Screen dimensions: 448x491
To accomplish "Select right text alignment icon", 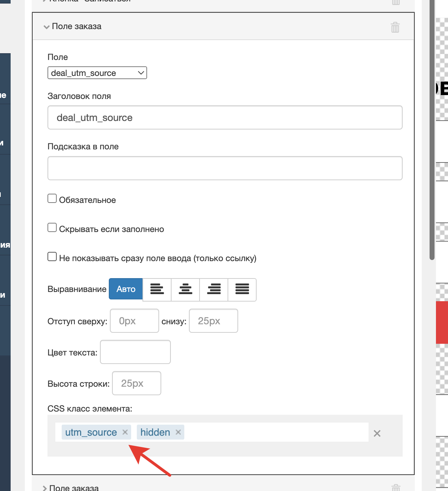I will tap(214, 289).
